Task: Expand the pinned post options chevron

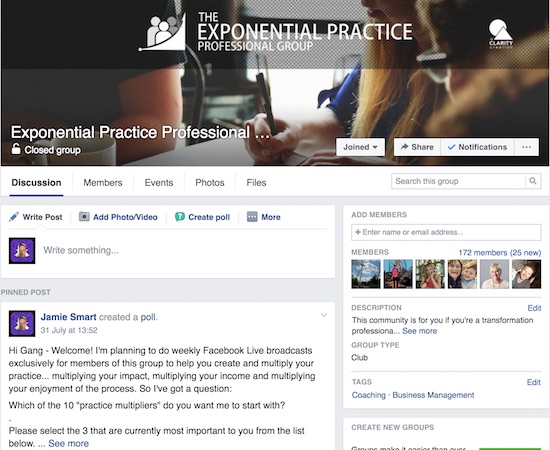Action: point(324,315)
